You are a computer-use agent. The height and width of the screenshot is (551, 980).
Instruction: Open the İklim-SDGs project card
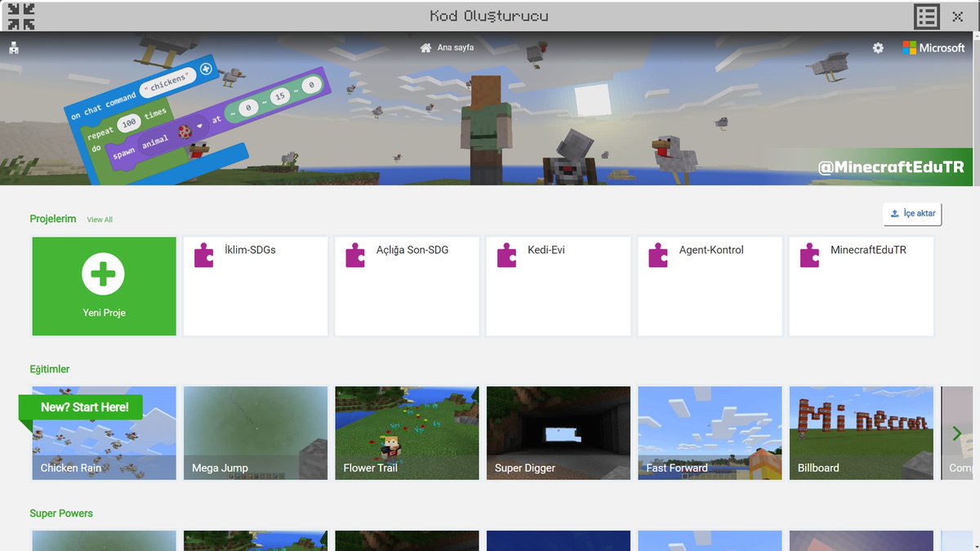[x=256, y=287]
